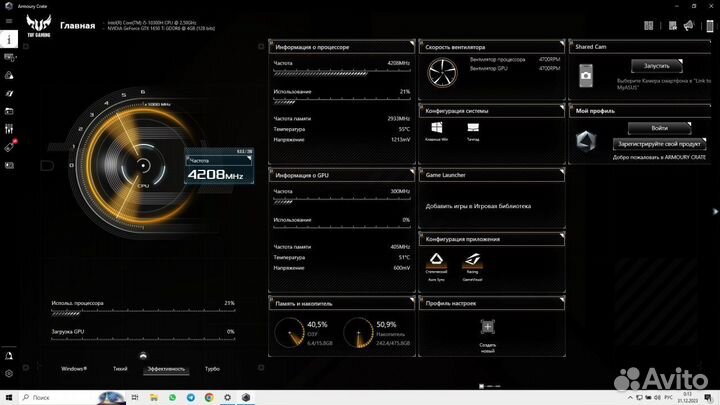
Task: Click the Войти button in My Profile
Action: 659,128
